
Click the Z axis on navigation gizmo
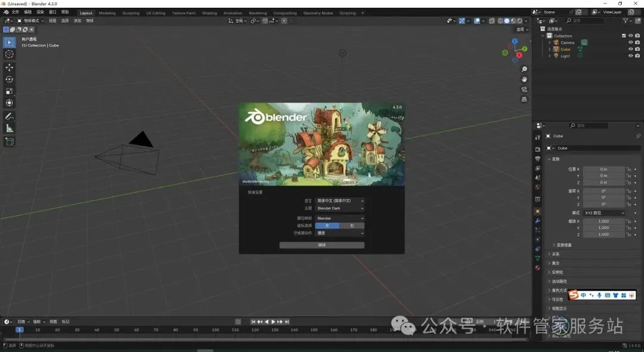(x=515, y=41)
